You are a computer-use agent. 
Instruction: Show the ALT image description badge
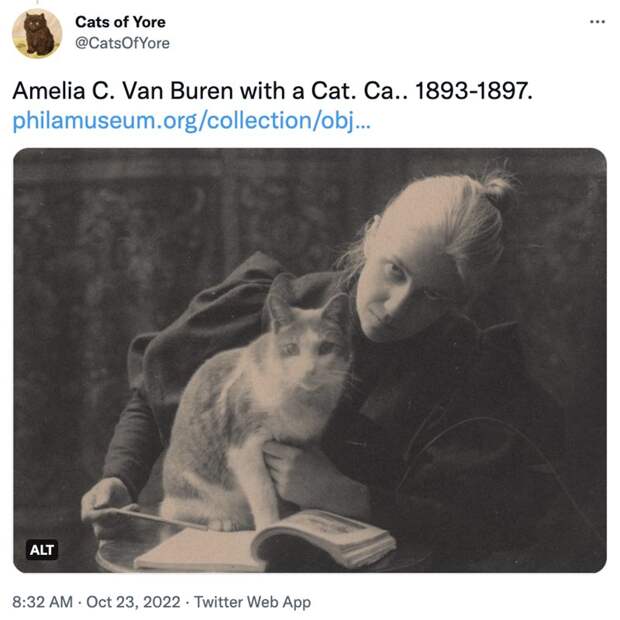pos(42,550)
